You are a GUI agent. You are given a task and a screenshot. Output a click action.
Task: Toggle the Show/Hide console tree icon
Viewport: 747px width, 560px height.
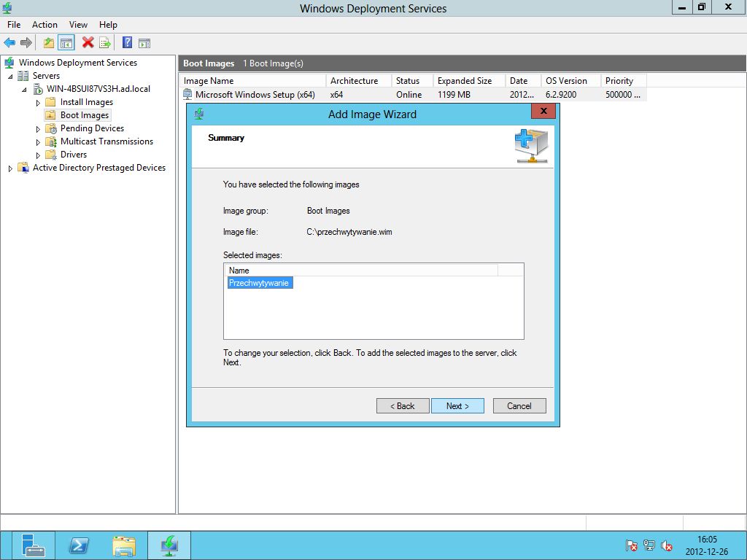tap(66, 43)
